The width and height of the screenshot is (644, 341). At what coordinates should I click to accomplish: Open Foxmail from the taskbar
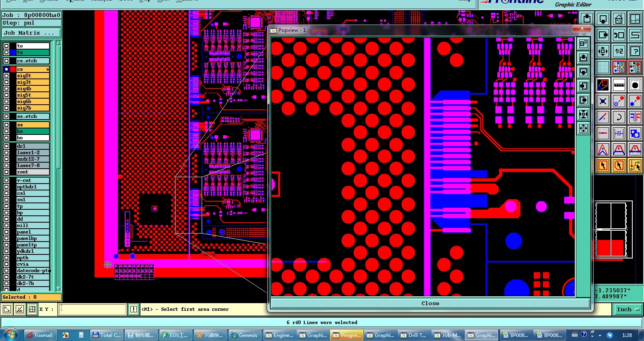point(40,335)
